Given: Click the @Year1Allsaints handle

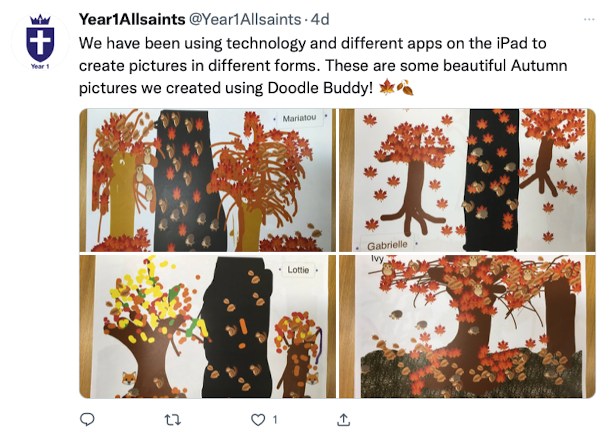Looking at the screenshot, I should coord(245,19).
